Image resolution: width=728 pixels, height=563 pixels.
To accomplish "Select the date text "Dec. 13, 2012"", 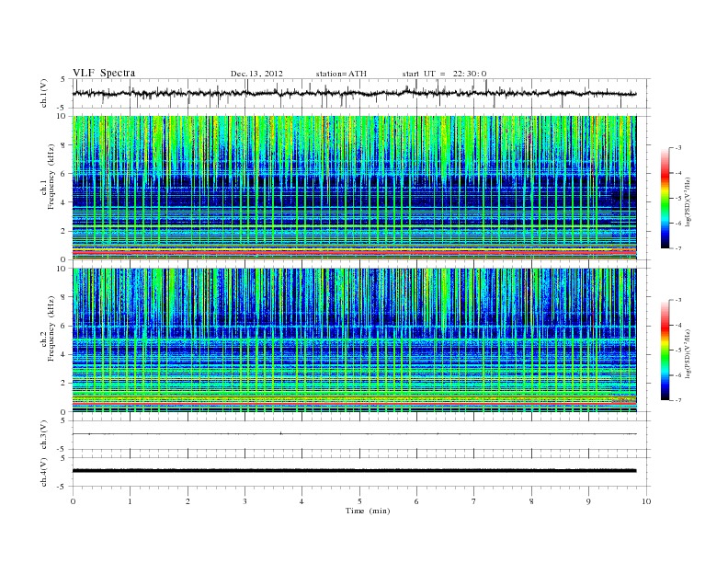I will (256, 74).
